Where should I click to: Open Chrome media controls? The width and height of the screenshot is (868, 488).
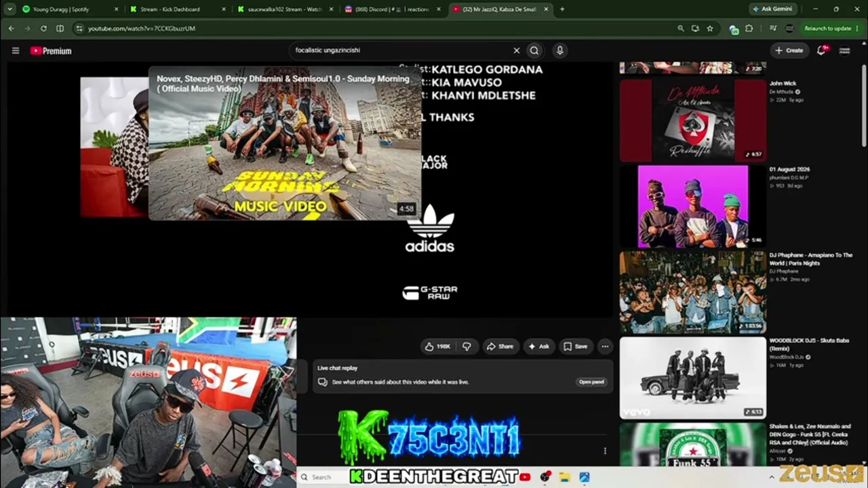point(773,28)
